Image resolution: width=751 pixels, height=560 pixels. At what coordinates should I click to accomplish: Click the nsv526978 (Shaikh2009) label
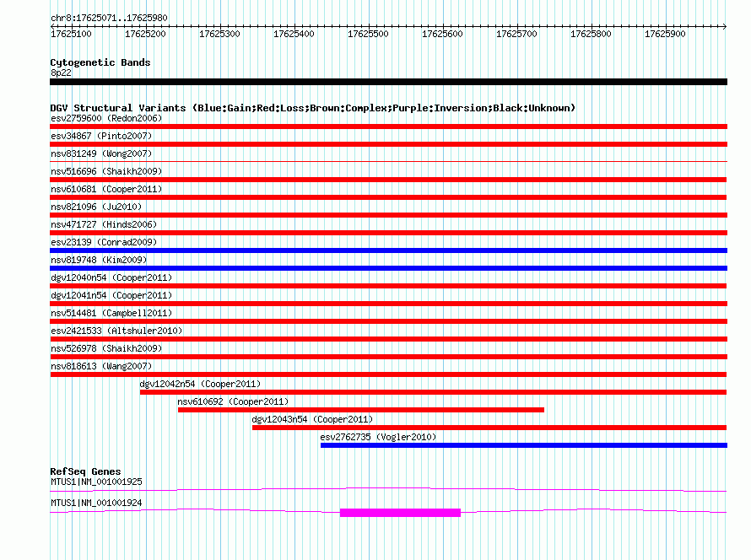pyautogui.click(x=106, y=348)
